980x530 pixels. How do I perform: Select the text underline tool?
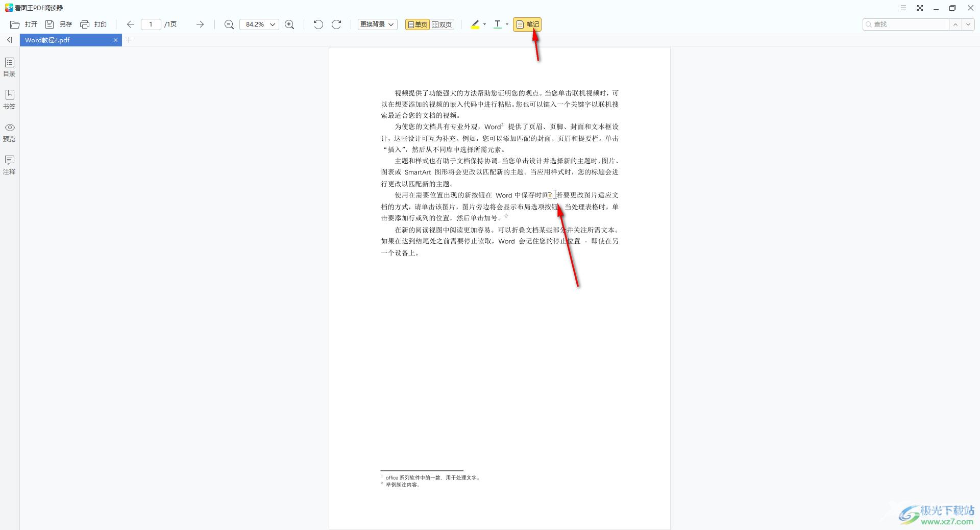click(x=498, y=24)
